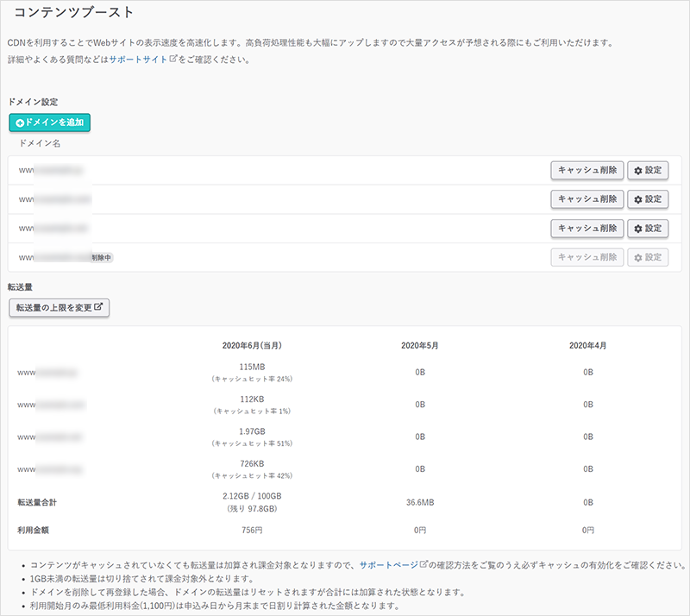690x616 pixels.
Task: Click external-link icon beside サポートサイト
Action: point(172,60)
